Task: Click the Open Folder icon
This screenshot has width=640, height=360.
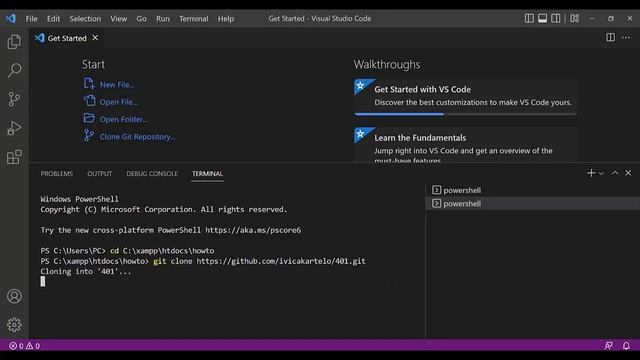Action: 89,118
